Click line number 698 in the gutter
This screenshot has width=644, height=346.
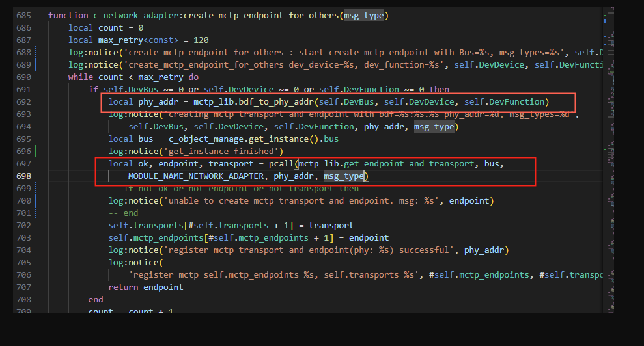pos(23,176)
